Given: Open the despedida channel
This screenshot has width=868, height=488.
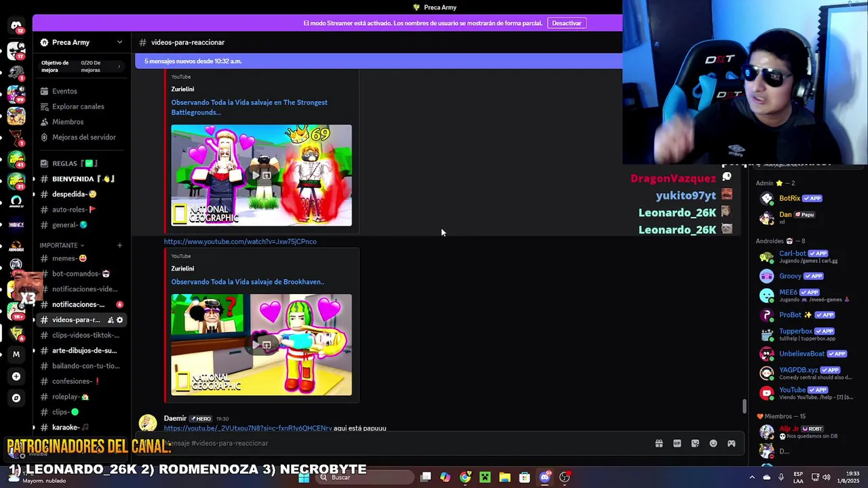Looking at the screenshot, I should (74, 194).
